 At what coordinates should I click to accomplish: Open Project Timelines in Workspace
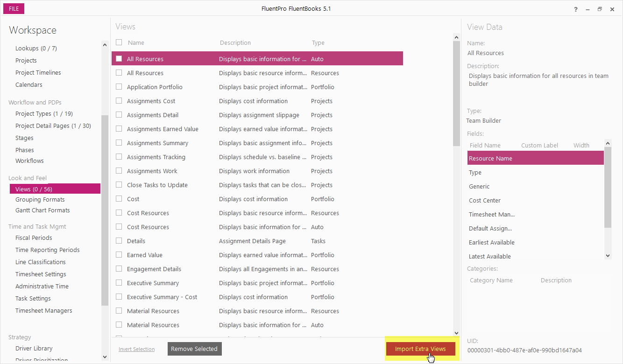38,73
